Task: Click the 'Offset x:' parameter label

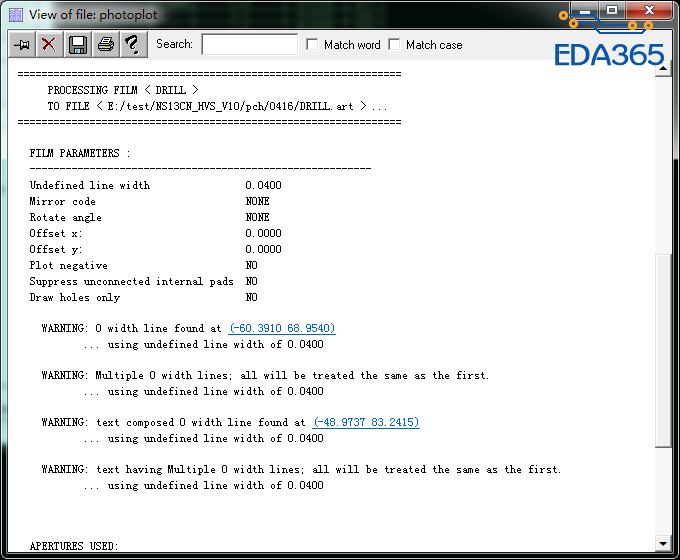Action: (x=56, y=234)
